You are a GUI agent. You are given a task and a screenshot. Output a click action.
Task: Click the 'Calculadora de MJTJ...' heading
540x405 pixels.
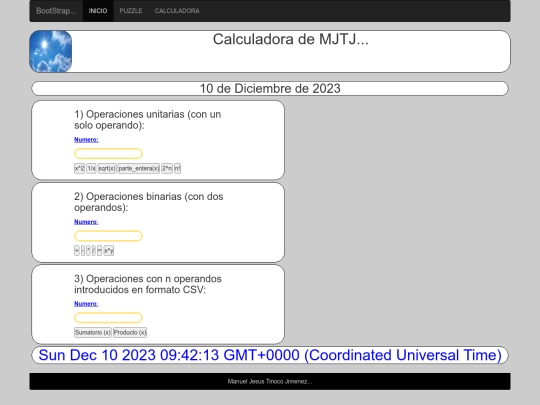point(291,39)
